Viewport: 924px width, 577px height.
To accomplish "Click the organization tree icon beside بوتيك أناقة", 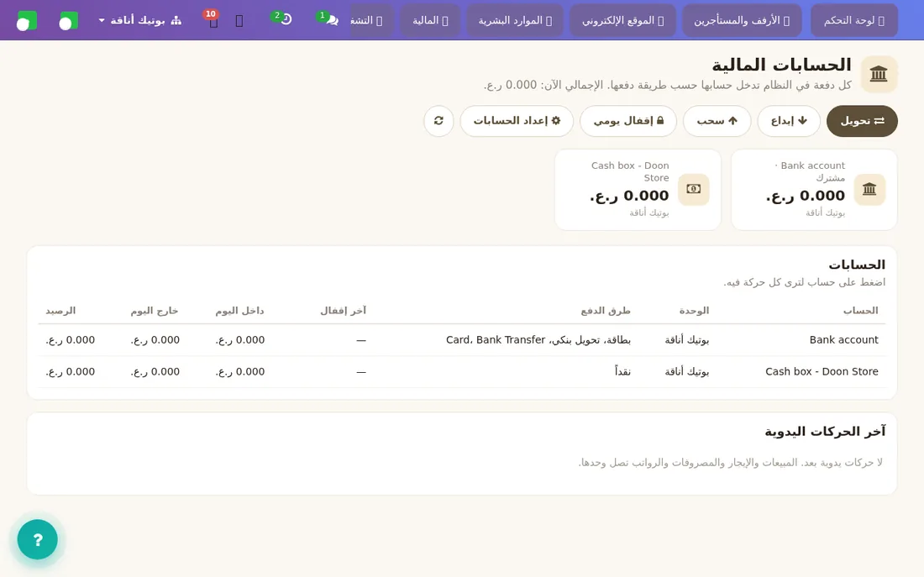I will (176, 21).
